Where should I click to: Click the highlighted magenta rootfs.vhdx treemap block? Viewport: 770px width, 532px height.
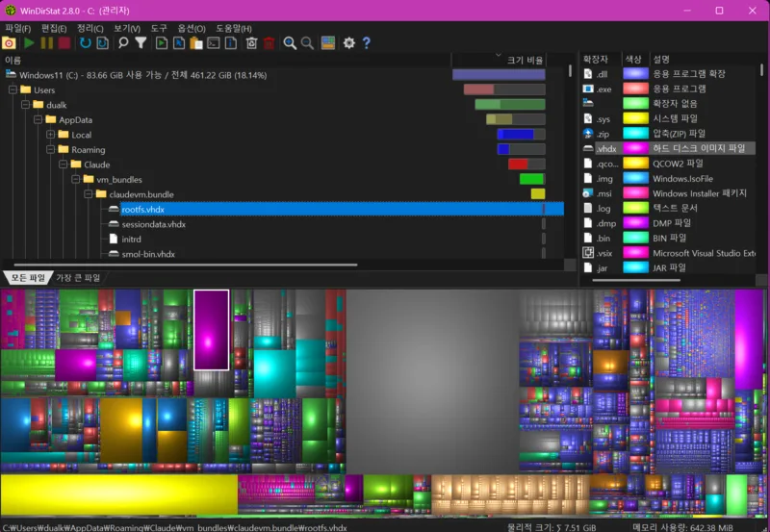[x=211, y=330]
